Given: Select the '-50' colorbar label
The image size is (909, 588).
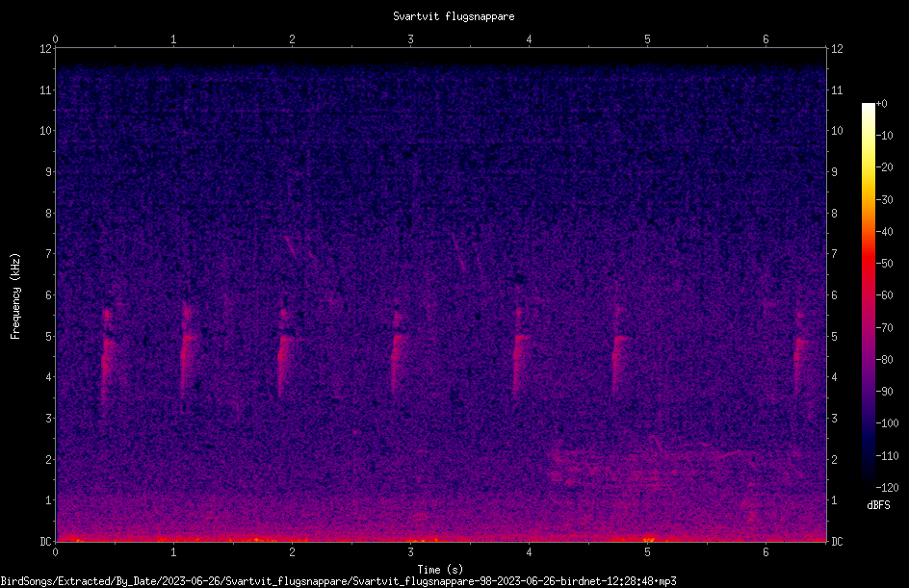Looking at the screenshot, I should click(884, 264).
